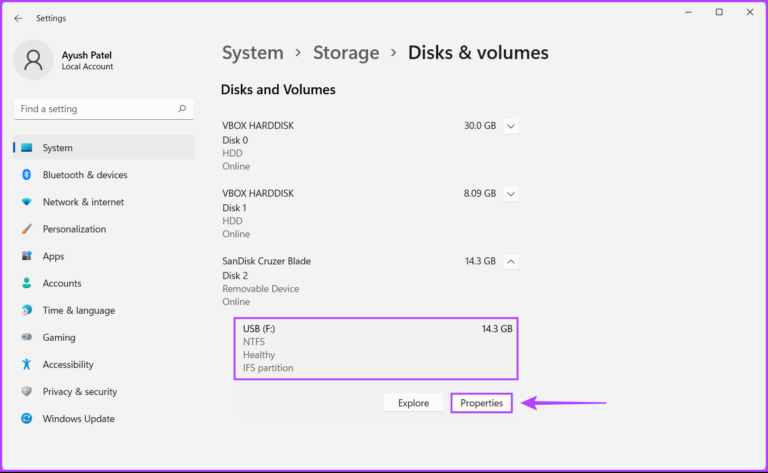Screen dimensions: 768x473
Task: Click the NTFS file system label
Action: 254,342
